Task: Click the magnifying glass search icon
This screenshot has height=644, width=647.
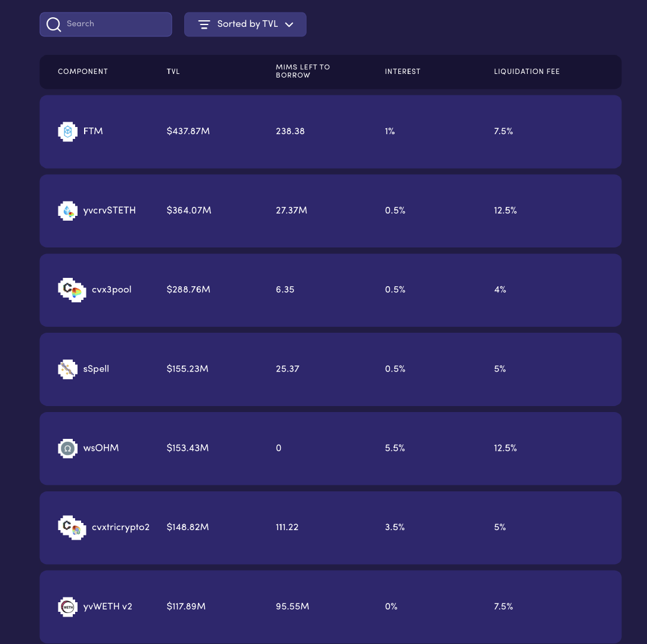Action: (x=54, y=24)
